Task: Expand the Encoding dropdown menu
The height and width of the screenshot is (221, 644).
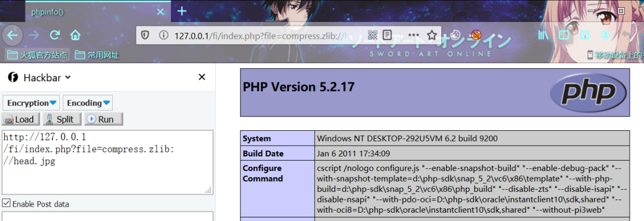Action: pos(88,103)
